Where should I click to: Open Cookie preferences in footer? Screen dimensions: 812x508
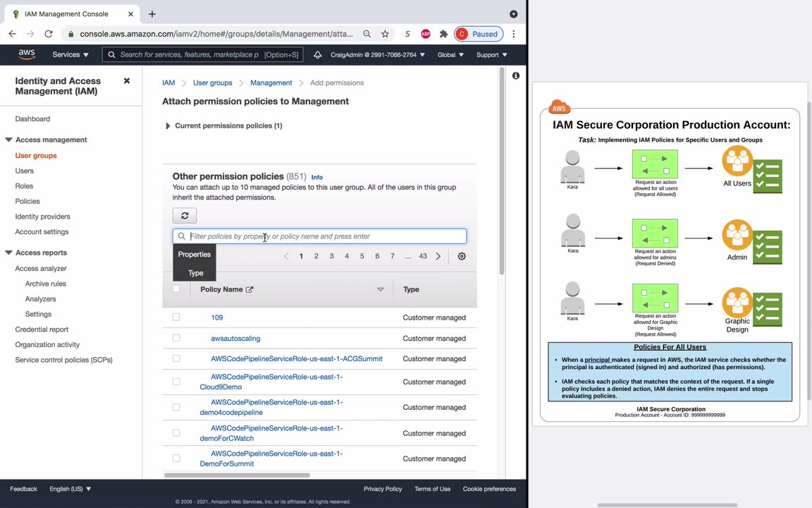(489, 489)
